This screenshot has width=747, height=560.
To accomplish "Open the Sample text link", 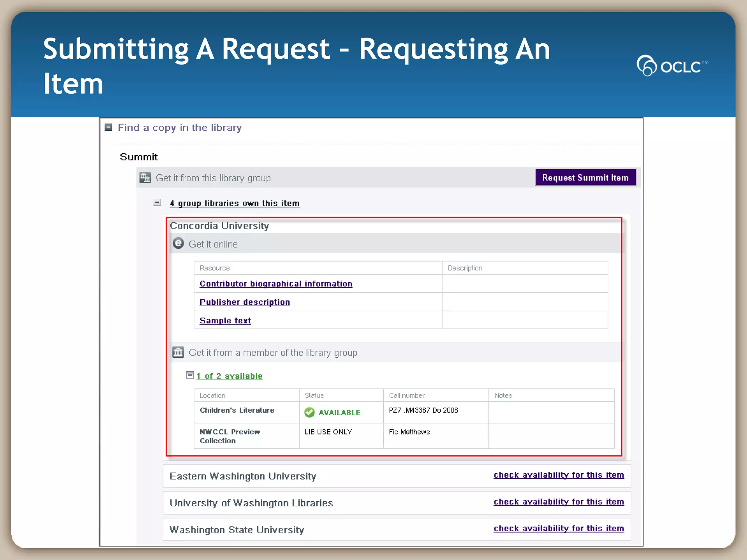I will coord(225,320).
